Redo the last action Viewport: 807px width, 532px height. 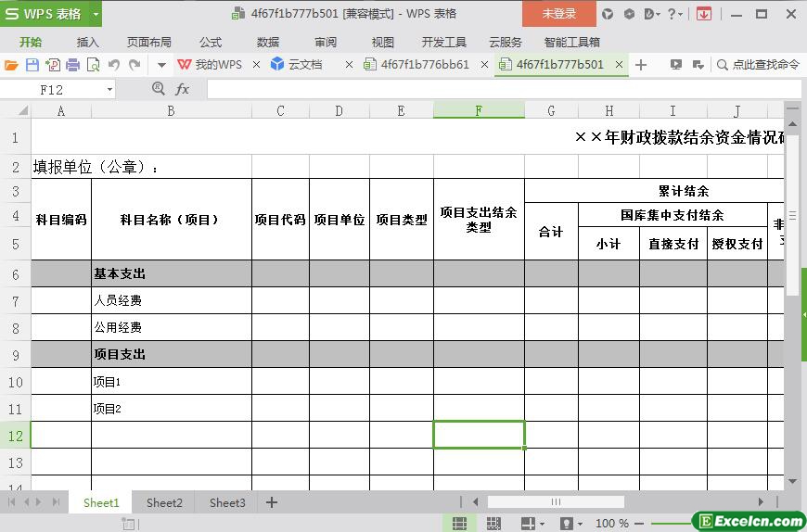(134, 65)
